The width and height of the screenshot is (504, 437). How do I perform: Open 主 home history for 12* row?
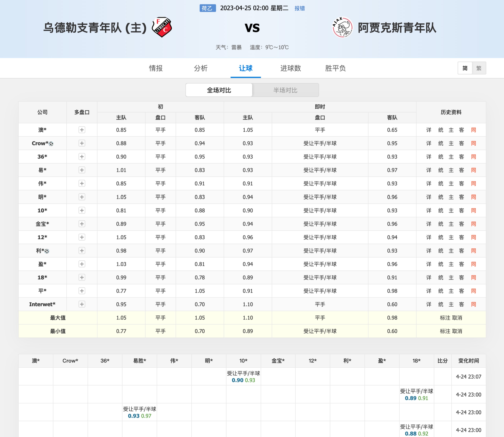pyautogui.click(x=451, y=237)
